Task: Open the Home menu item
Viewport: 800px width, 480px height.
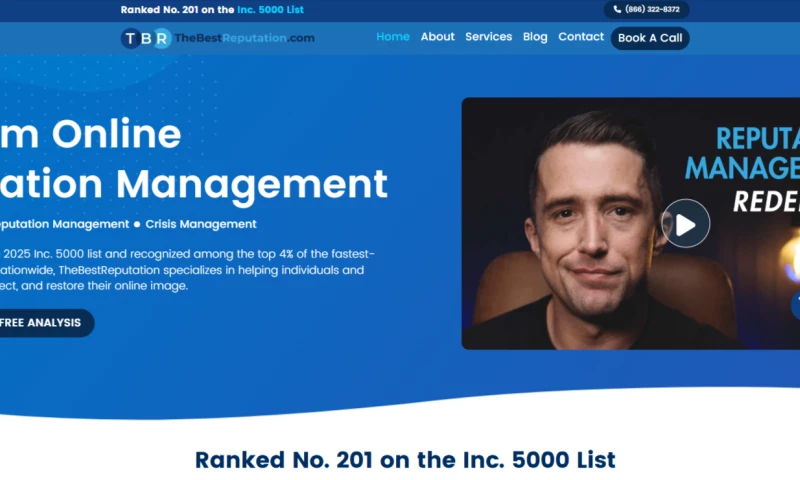Action: pyautogui.click(x=392, y=37)
